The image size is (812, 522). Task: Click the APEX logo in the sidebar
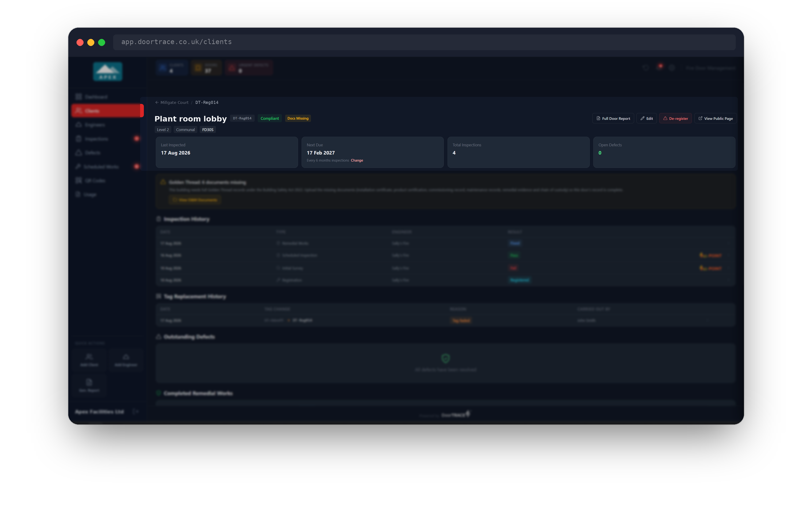click(x=107, y=72)
